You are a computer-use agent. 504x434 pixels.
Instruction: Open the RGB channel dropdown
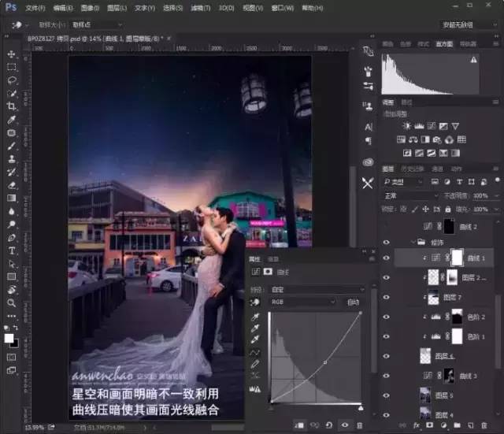(x=302, y=302)
